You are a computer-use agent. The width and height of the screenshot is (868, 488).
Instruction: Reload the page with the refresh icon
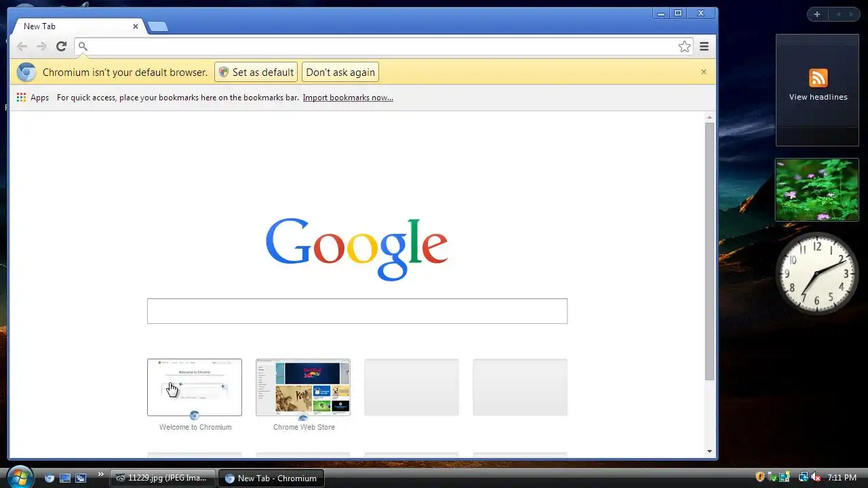tap(61, 46)
